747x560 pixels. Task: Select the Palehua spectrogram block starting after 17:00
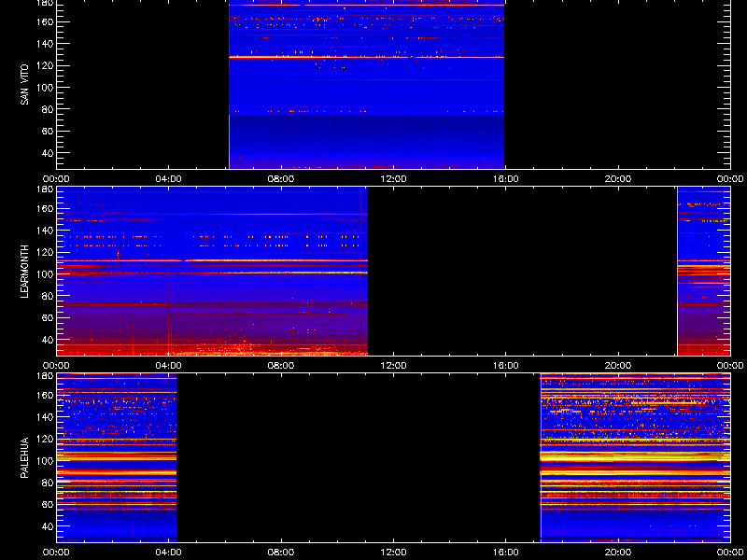[636, 457]
